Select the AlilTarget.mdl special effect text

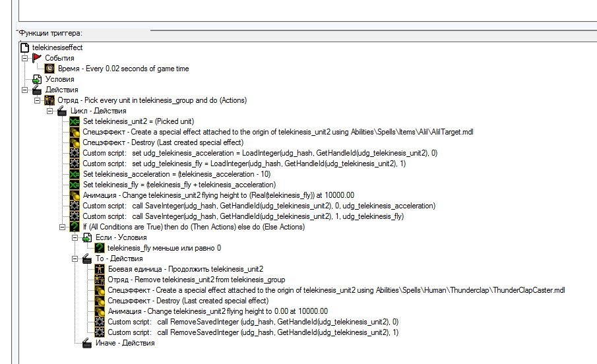point(278,132)
